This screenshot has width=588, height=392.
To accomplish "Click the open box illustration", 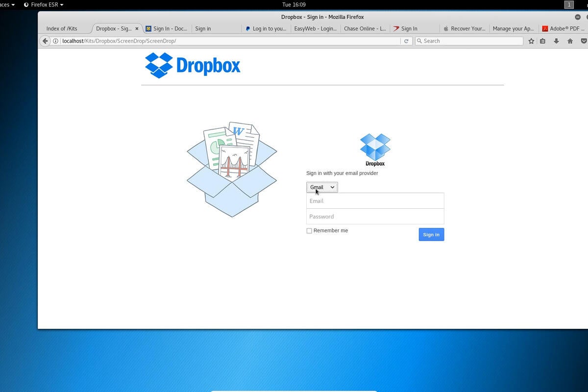I will [x=232, y=170].
